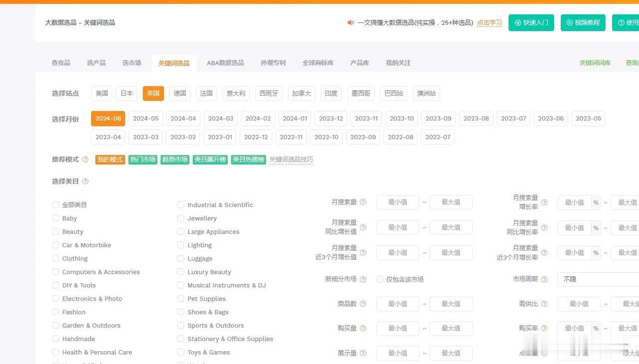
Task: Tick the Lighting category checkbox
Action: 181,245
